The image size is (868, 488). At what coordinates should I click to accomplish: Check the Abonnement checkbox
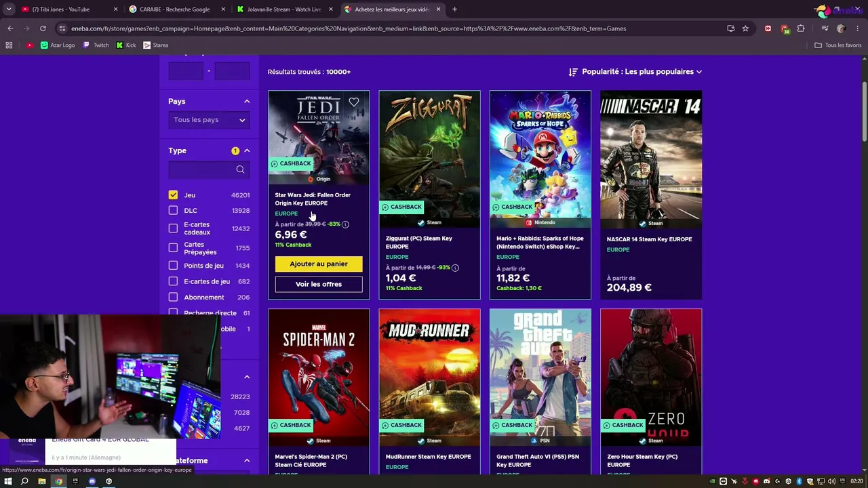[173, 297]
